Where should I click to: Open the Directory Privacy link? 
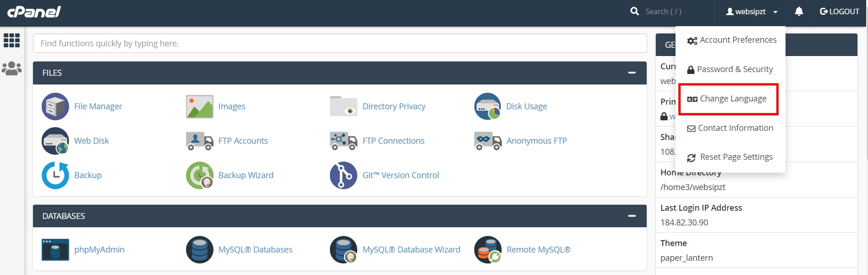(394, 107)
